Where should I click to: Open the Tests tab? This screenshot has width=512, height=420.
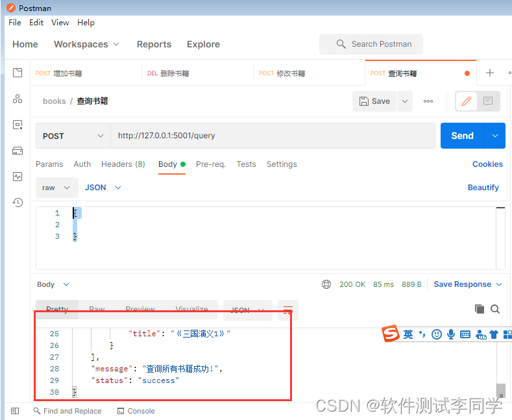pos(246,164)
